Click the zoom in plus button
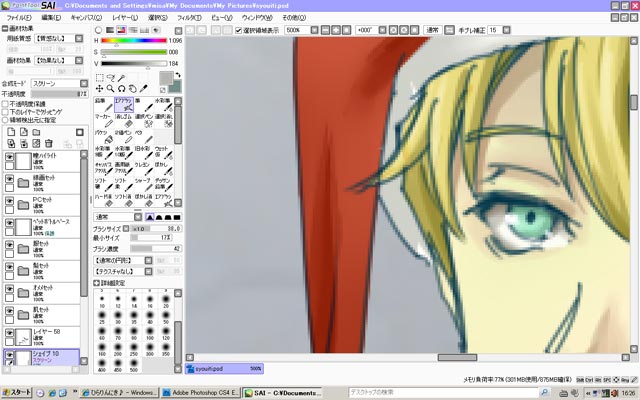The height and width of the screenshot is (400, 640). point(336,30)
